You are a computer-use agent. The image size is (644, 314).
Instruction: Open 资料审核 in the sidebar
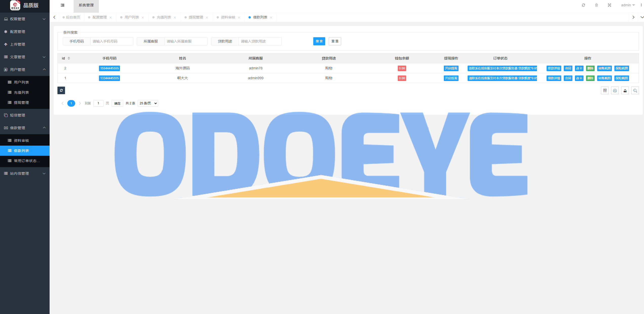[x=25, y=141]
